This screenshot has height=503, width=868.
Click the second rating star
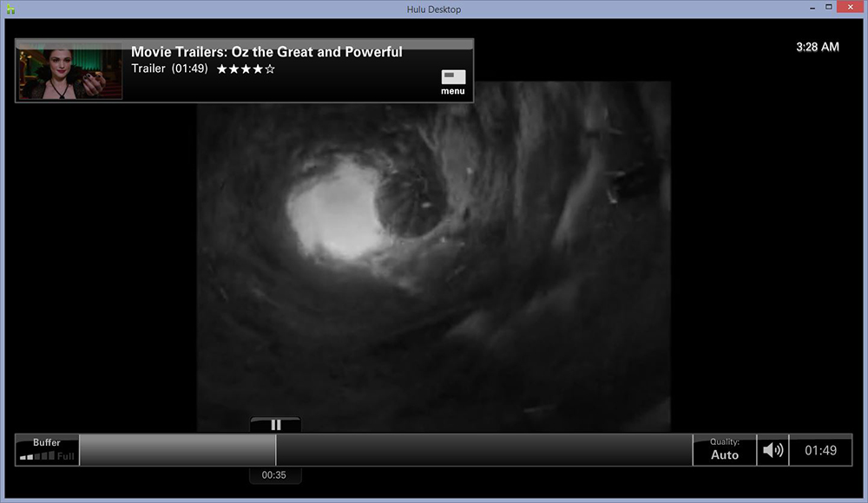(x=233, y=69)
